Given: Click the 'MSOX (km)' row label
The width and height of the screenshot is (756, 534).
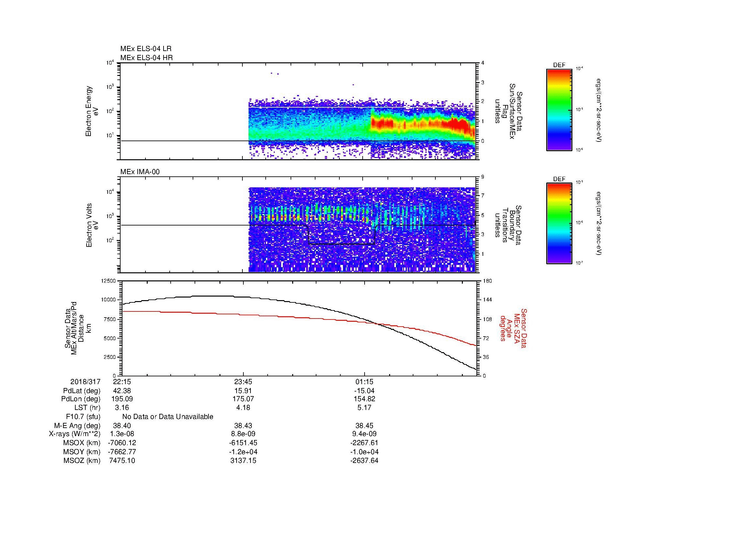Looking at the screenshot, I should pyautogui.click(x=82, y=443).
